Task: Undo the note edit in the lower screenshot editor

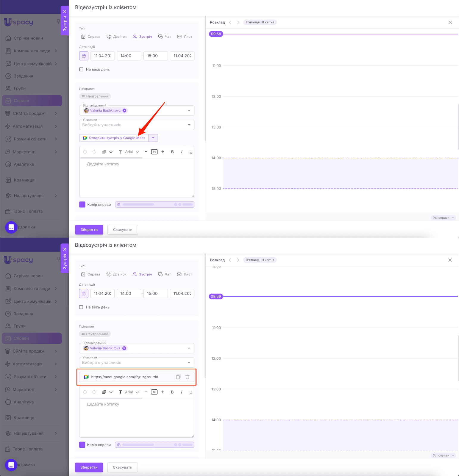Action: click(x=85, y=392)
